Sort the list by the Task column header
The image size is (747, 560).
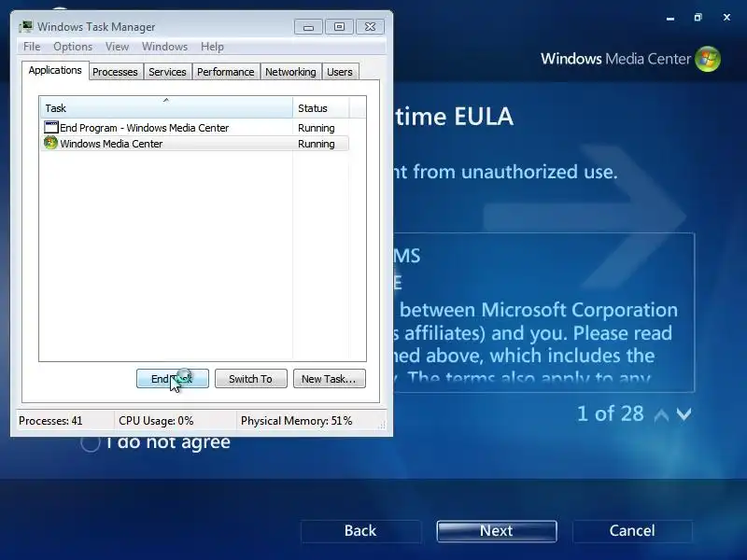click(x=166, y=107)
